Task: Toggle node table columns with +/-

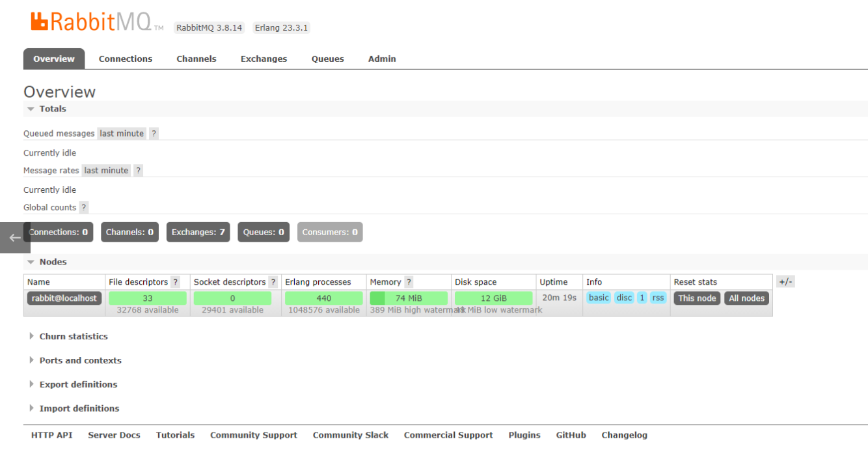Action: coord(785,282)
